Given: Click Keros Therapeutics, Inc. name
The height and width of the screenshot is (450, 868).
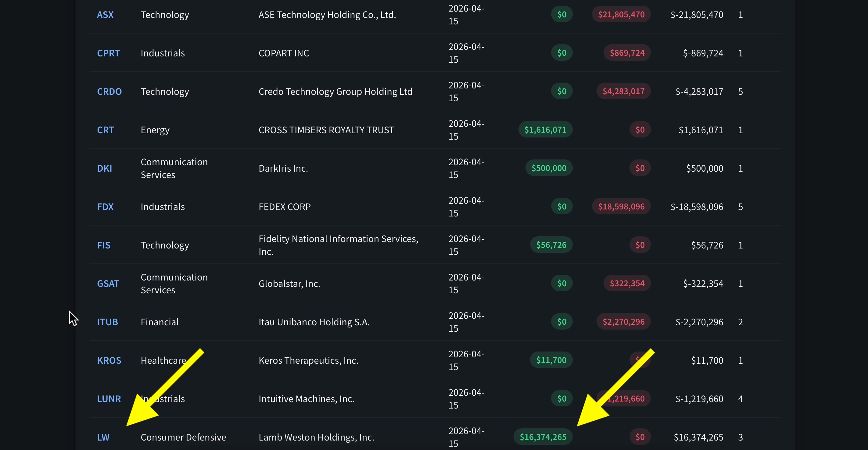Looking at the screenshot, I should pyautogui.click(x=308, y=360).
